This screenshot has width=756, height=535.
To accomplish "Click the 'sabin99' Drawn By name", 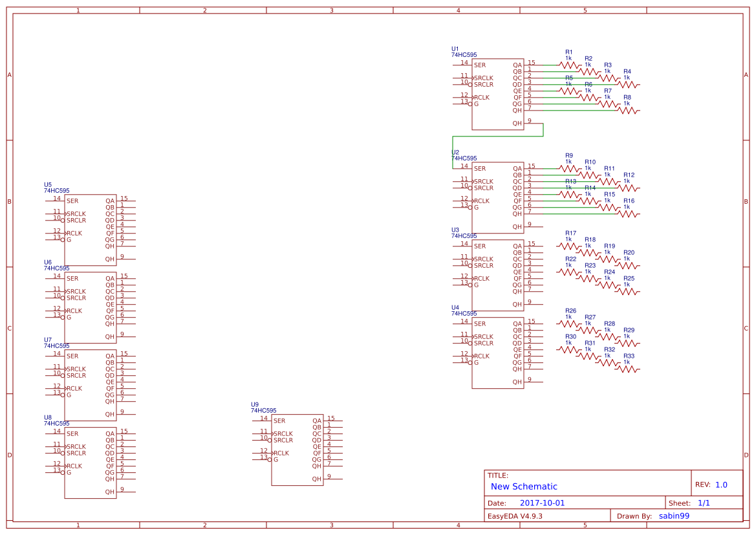I will (674, 516).
